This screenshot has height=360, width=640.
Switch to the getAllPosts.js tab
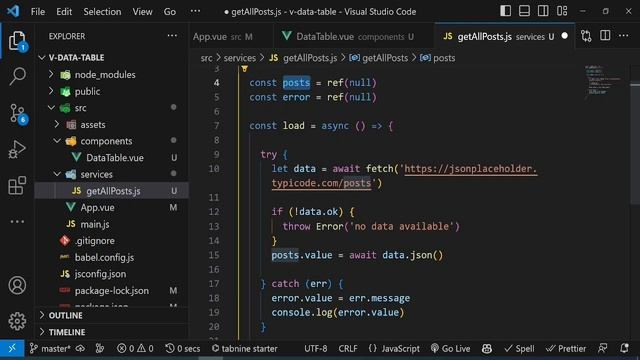(x=504, y=36)
